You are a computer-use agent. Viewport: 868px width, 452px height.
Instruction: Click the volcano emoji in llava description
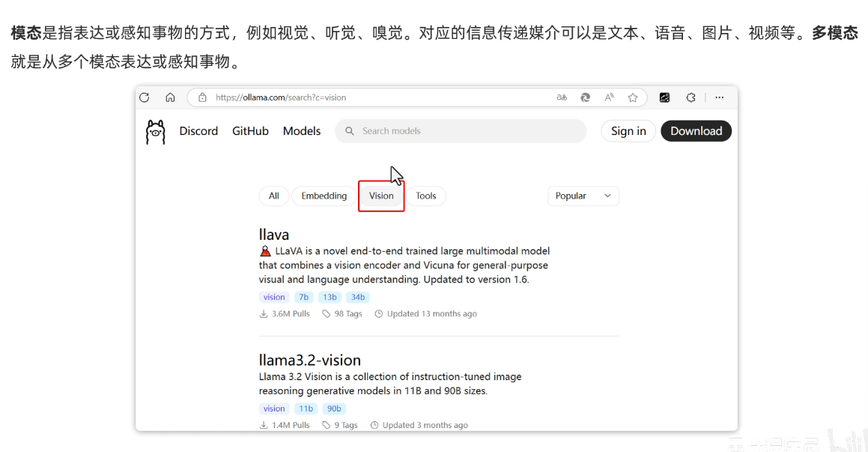point(265,251)
